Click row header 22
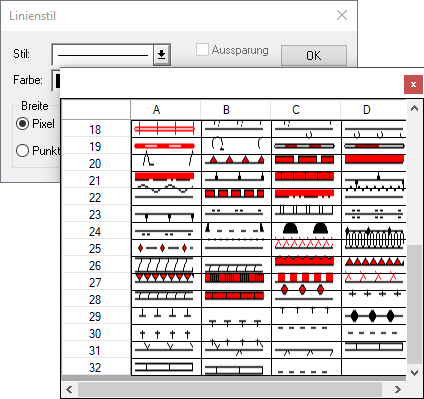The height and width of the screenshot is (399, 424). pyautogui.click(x=95, y=197)
